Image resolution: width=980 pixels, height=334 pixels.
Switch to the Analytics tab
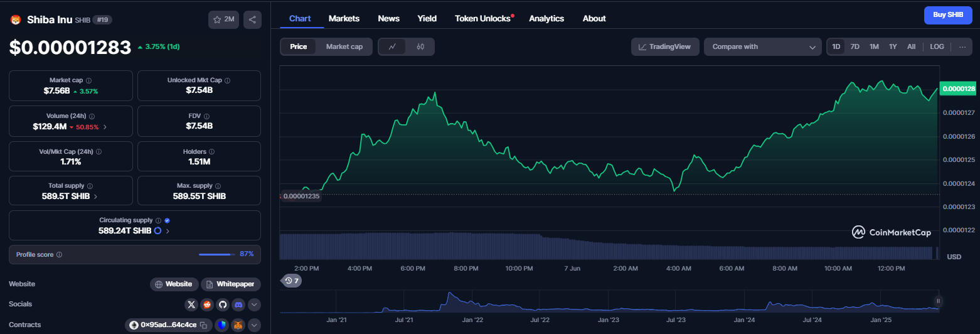click(546, 18)
